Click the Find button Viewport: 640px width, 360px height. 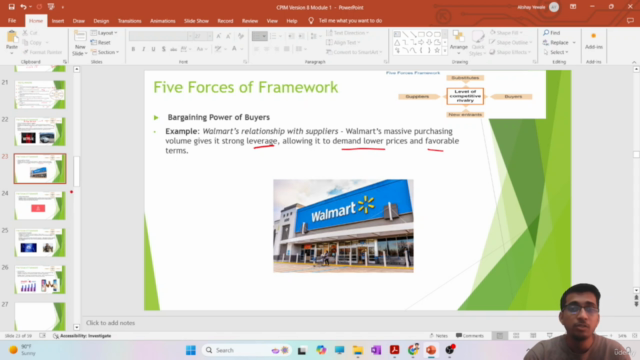(x=552, y=33)
